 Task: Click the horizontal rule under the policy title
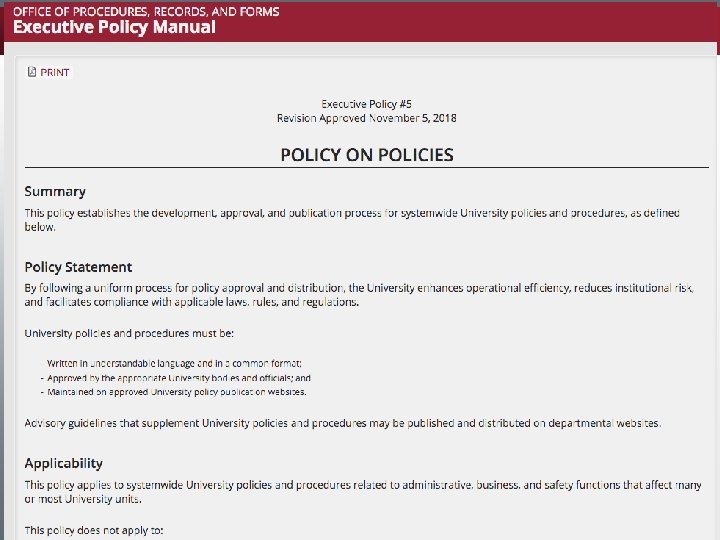366,168
